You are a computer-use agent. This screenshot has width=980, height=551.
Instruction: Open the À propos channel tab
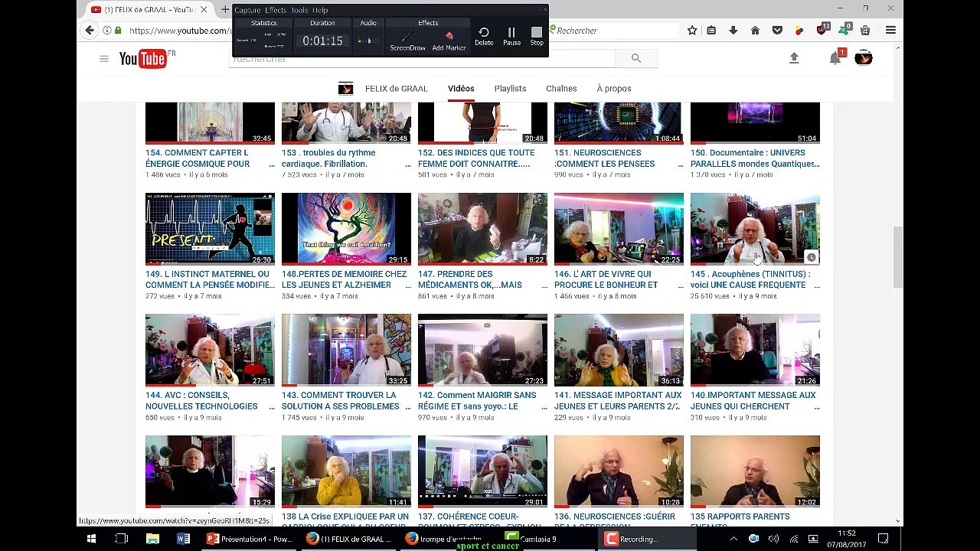pyautogui.click(x=614, y=89)
